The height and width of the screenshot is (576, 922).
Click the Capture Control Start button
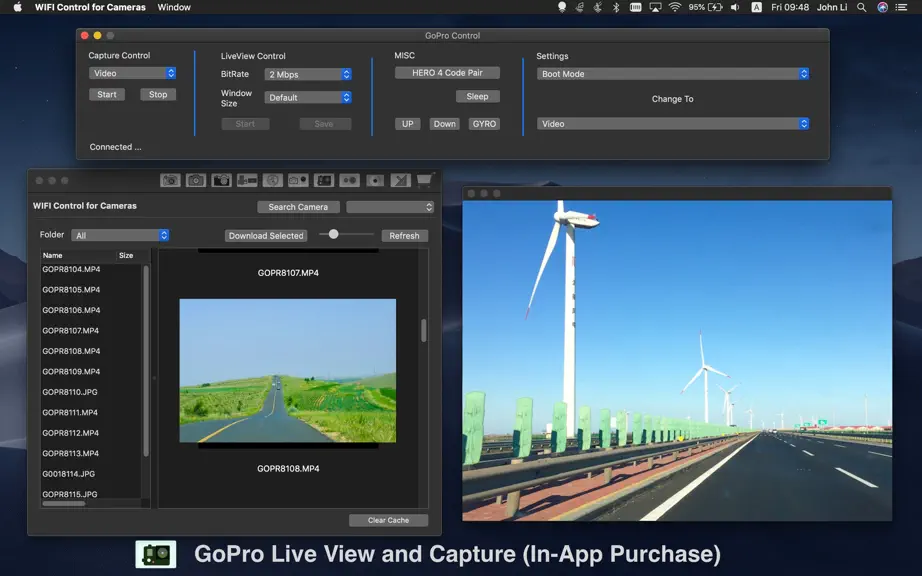click(107, 94)
